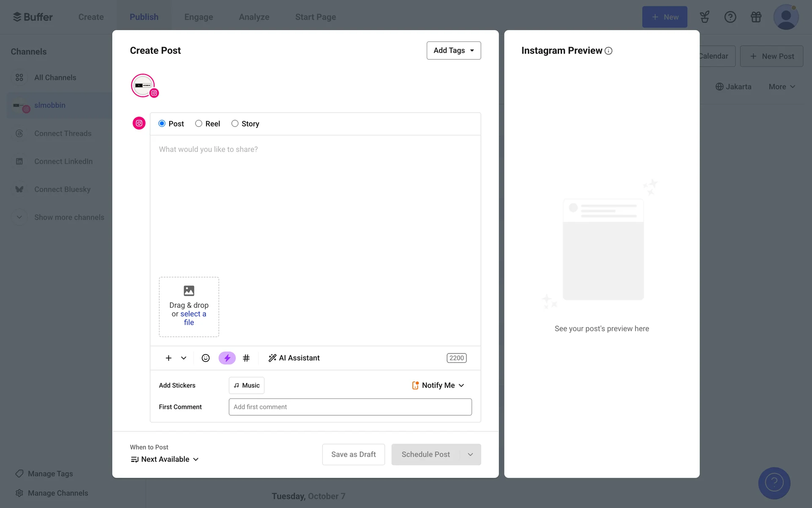812x508 pixels.
Task: Click Save as Draft button
Action: click(x=353, y=454)
